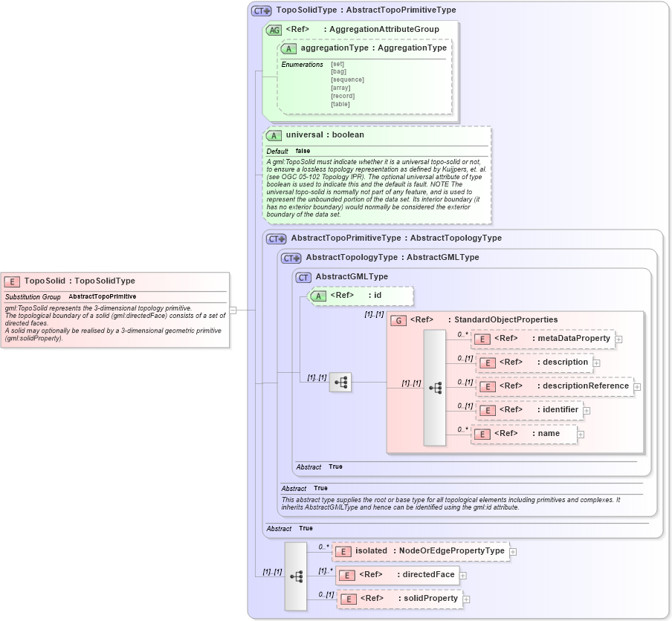Select the directedFace label
This screenshot has height=621, width=672.
(428, 574)
